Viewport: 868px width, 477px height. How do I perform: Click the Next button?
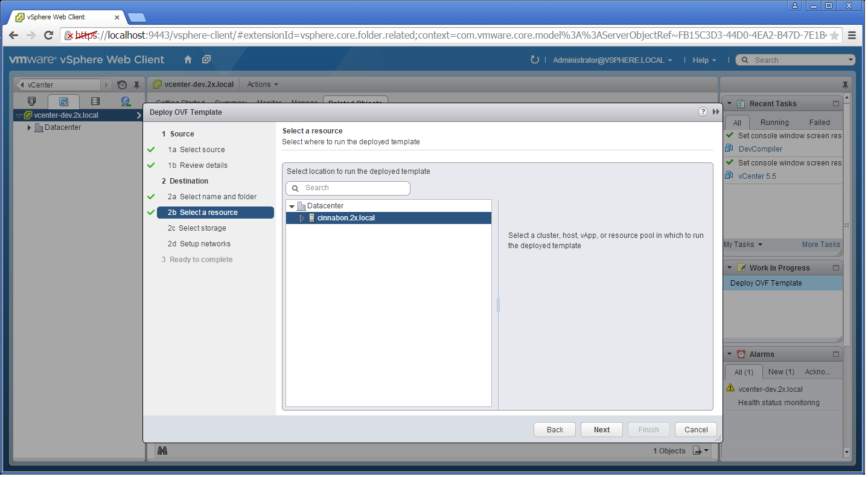tap(602, 430)
